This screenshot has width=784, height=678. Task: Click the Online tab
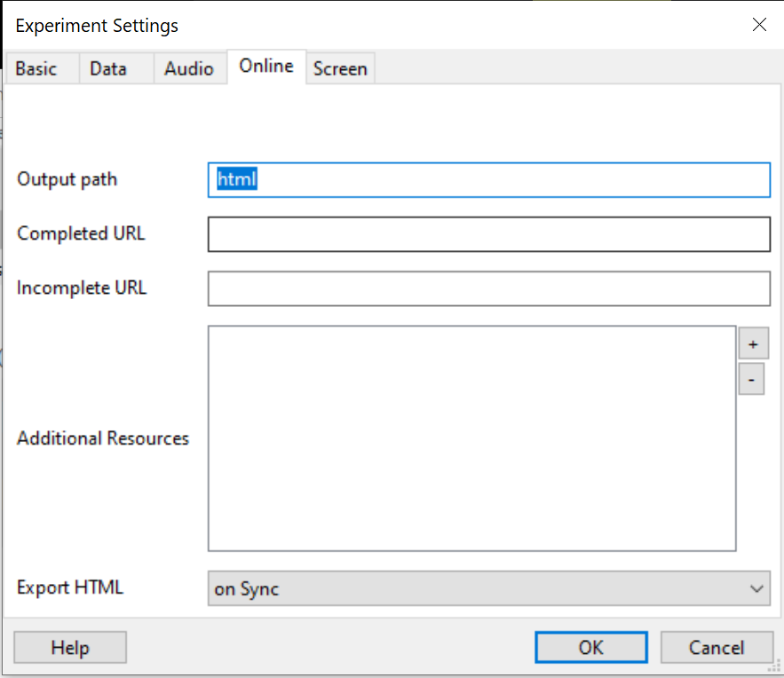(266, 67)
